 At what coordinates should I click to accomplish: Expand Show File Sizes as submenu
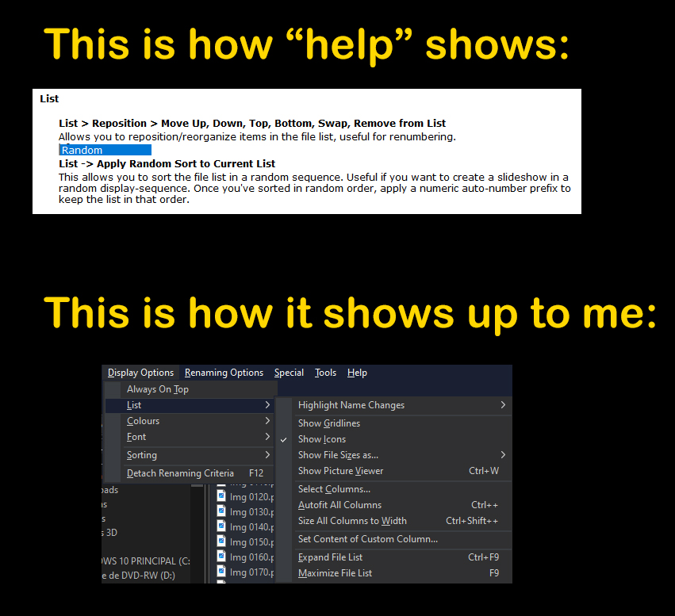(x=394, y=455)
